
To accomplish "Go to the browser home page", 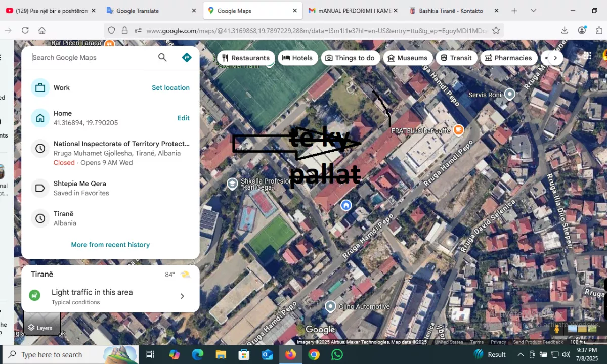I will 42,31.
